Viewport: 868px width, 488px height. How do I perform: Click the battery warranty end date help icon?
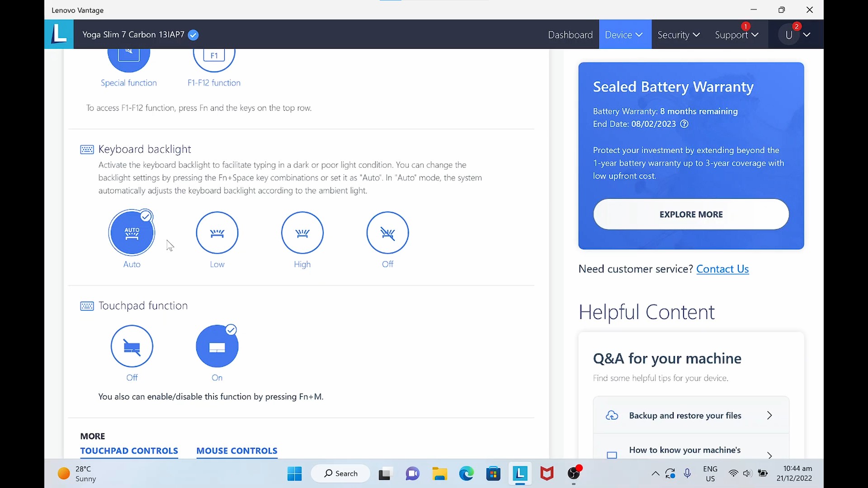pyautogui.click(x=684, y=124)
